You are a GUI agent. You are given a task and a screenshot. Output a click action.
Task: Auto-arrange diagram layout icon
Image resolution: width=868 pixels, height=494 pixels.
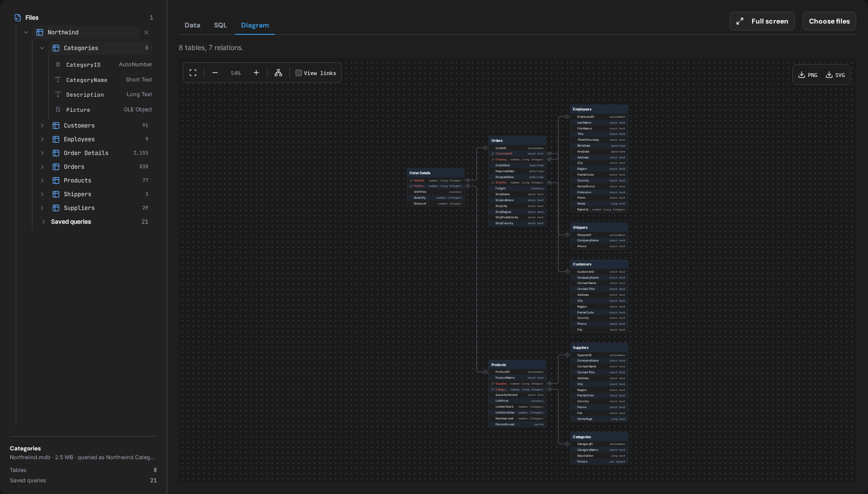pyautogui.click(x=278, y=73)
